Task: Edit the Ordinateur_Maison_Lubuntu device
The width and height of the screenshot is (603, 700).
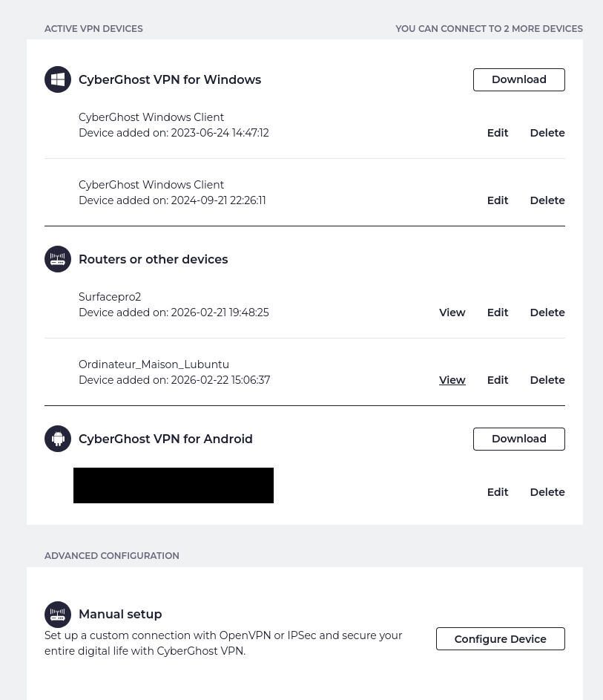Action: coord(497,380)
